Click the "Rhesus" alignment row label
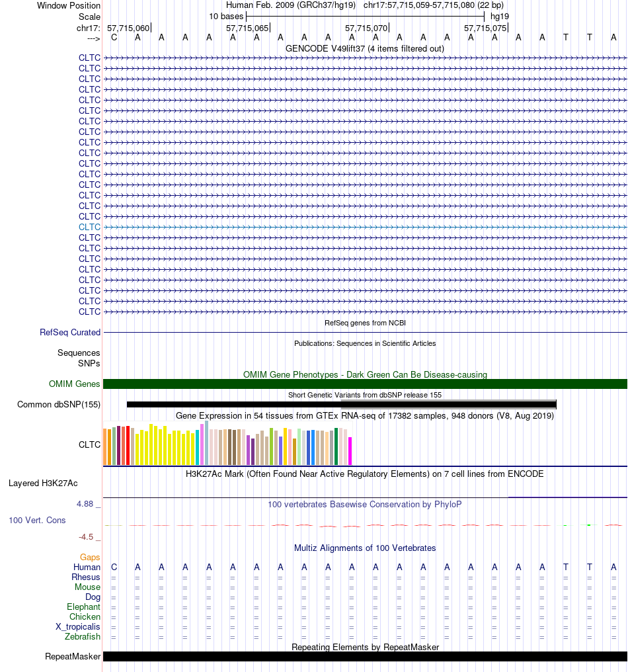This screenshot has width=628, height=672. [x=86, y=577]
